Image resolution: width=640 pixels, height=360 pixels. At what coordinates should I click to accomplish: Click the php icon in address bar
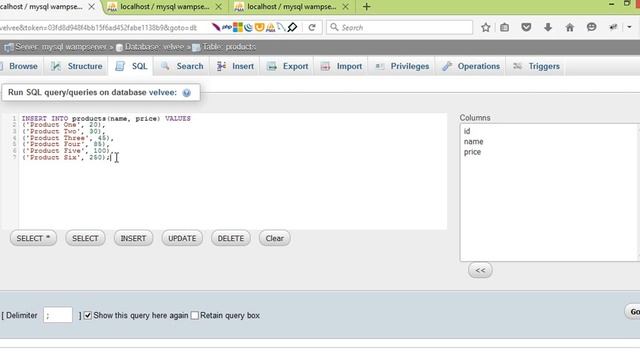pyautogui.click(x=227, y=27)
